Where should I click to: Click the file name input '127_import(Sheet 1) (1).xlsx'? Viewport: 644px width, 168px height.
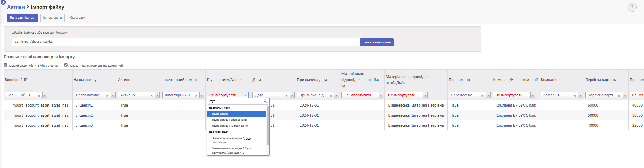[x=185, y=42]
